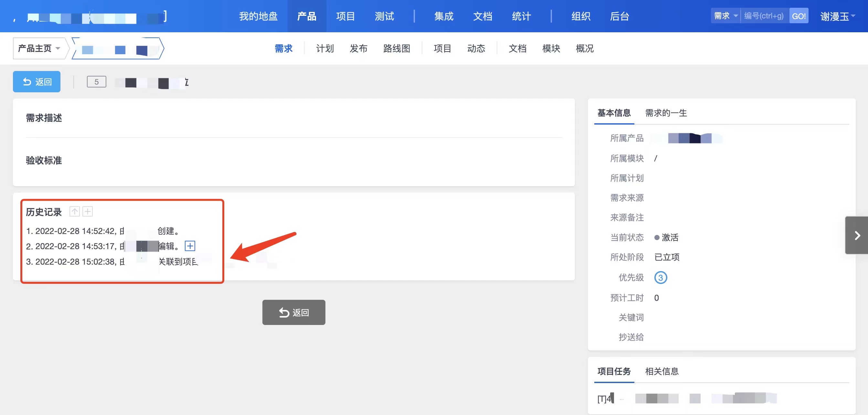Go to the 路线图 sub navigation
Screen dimensions: 868x415
click(x=397, y=48)
